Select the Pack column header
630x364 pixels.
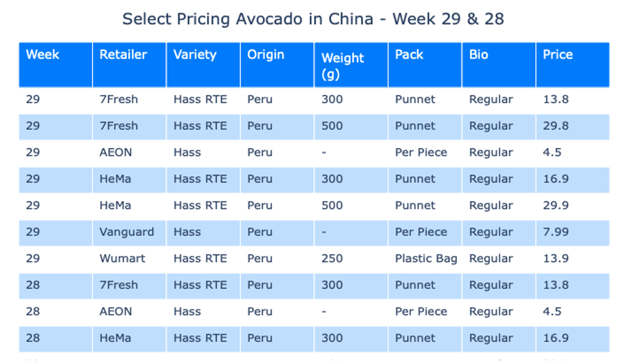[x=425, y=65]
